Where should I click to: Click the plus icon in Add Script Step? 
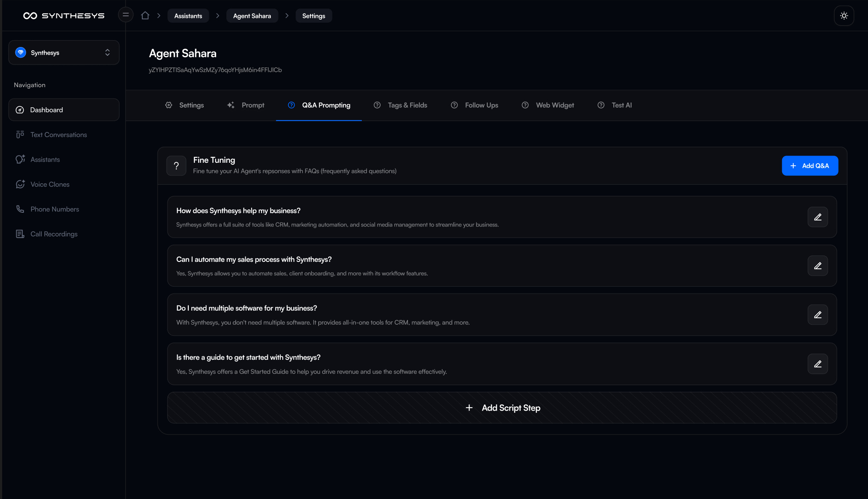tap(469, 408)
